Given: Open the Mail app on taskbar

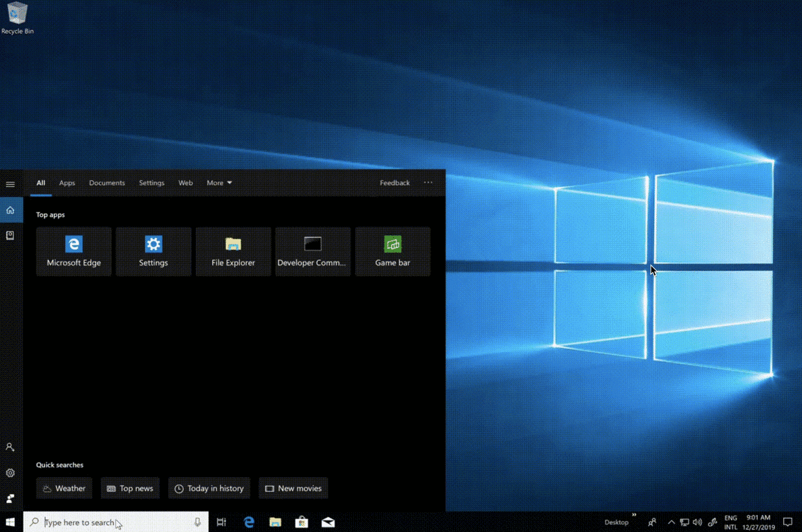Looking at the screenshot, I should (328, 523).
